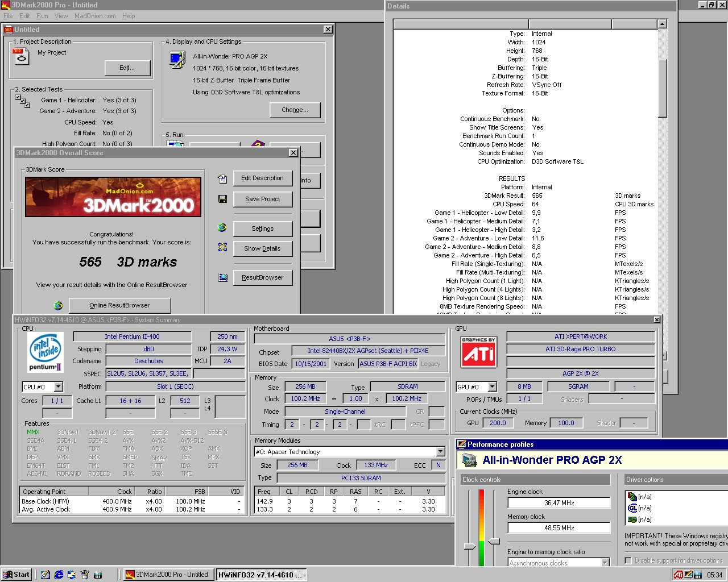The width and height of the screenshot is (728, 582).
Task: Click the third driver option chip icon
Action: (x=632, y=519)
